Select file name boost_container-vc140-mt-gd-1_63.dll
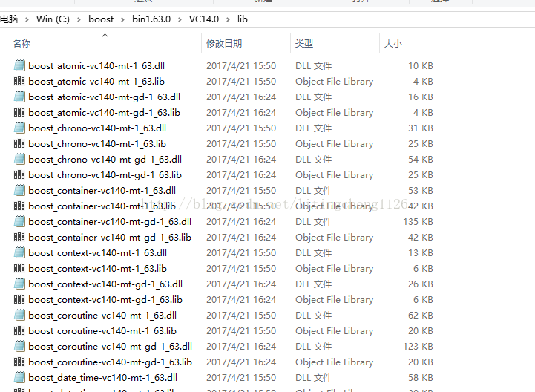This screenshot has width=535, height=392. pyautogui.click(x=110, y=221)
